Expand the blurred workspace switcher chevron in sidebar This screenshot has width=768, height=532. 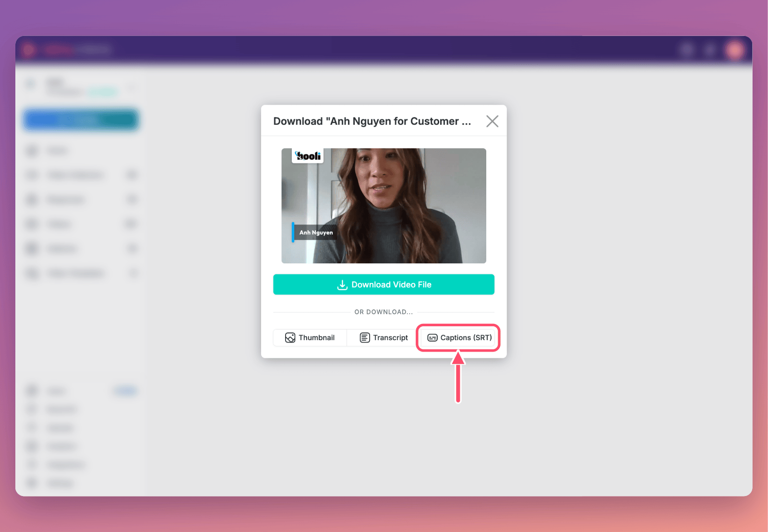pos(131,87)
